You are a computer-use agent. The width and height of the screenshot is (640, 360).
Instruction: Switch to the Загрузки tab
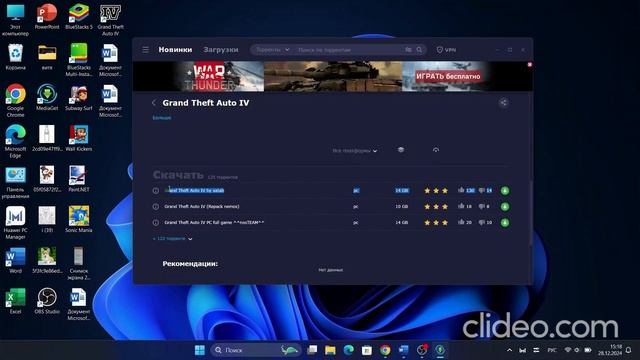pos(221,50)
